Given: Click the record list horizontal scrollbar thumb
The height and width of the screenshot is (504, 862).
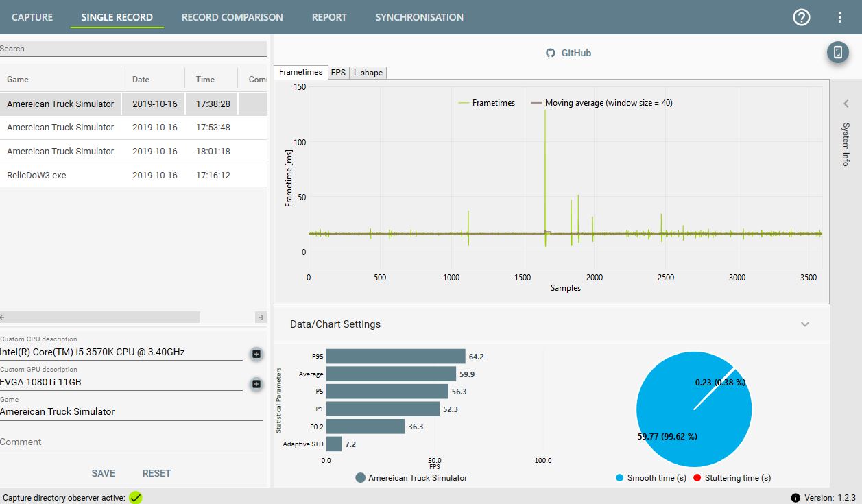Looking at the screenshot, I should click(103, 317).
